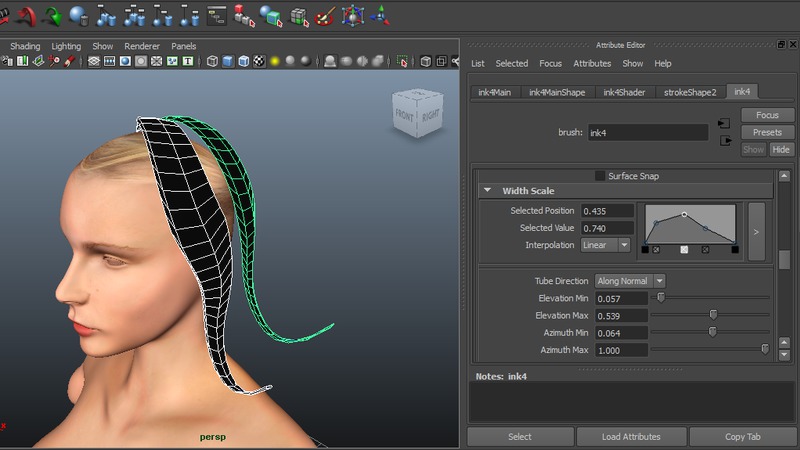Switch to the ink4Shader tab

[x=624, y=92]
